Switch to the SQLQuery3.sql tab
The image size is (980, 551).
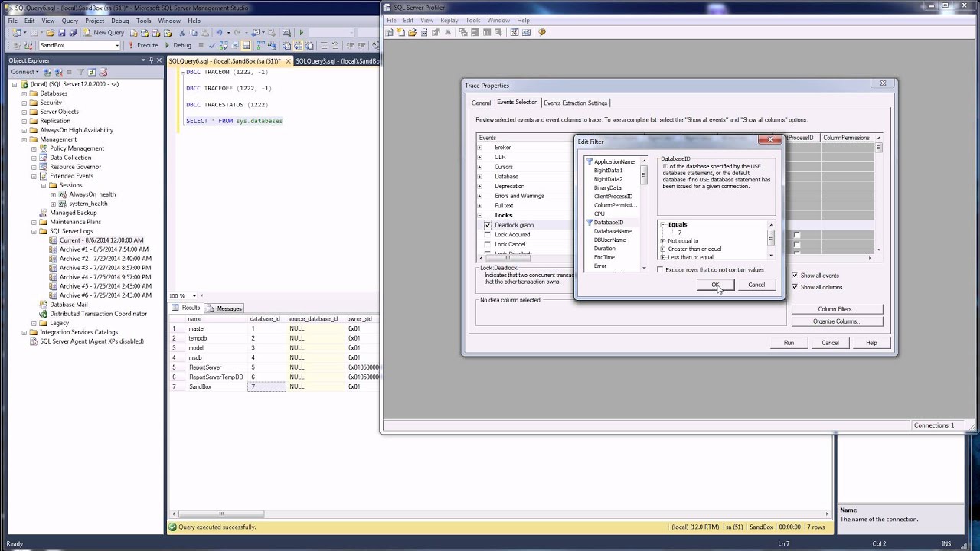click(x=337, y=60)
